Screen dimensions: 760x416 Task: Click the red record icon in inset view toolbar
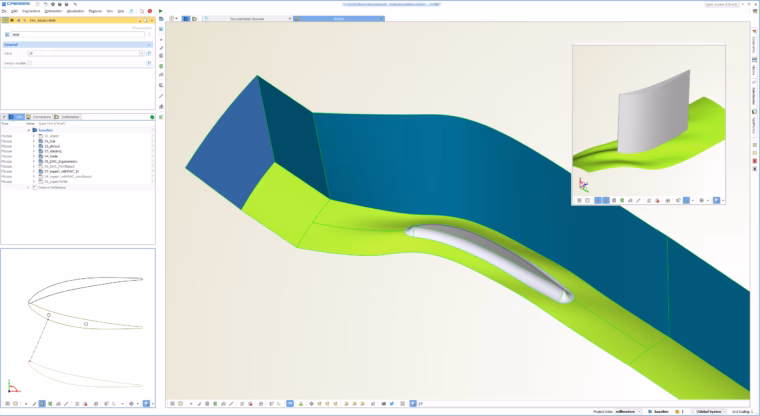click(657, 200)
